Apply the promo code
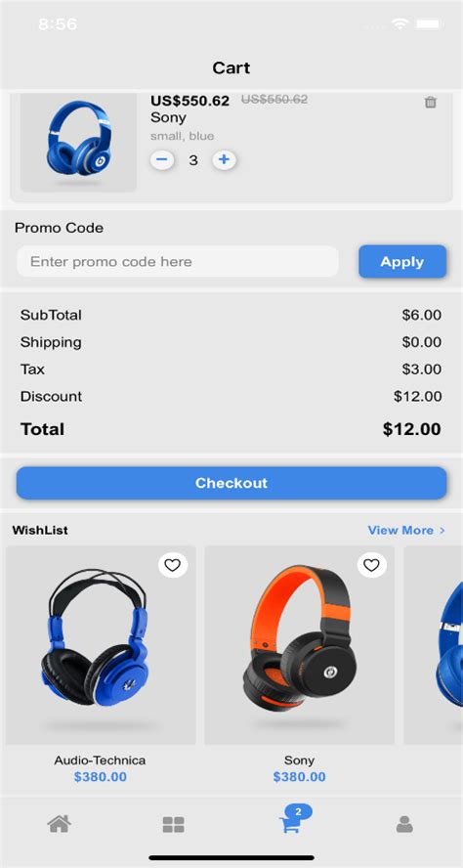Viewport: 463px width, 868px height. (x=402, y=261)
